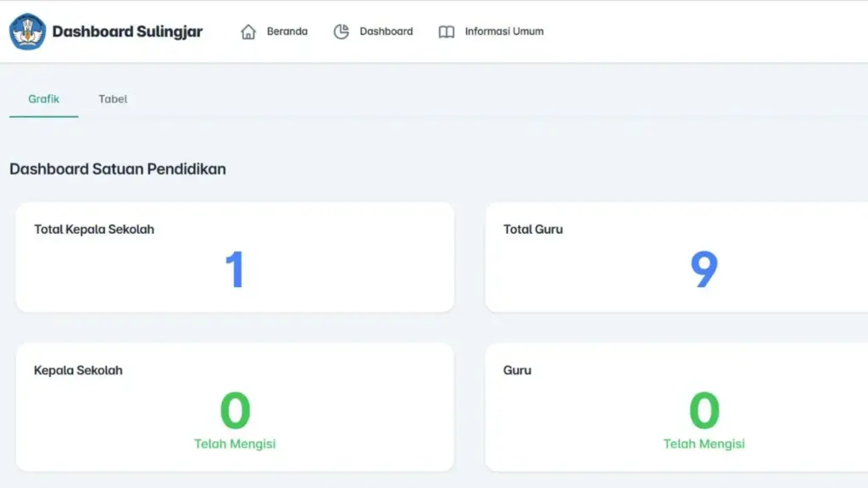
Task: Click the pie chart icon beside Dashboard
Action: 341,31
